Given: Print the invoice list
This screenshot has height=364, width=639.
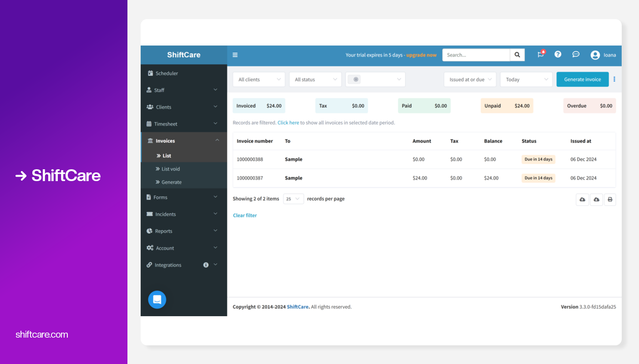Looking at the screenshot, I should click(610, 199).
